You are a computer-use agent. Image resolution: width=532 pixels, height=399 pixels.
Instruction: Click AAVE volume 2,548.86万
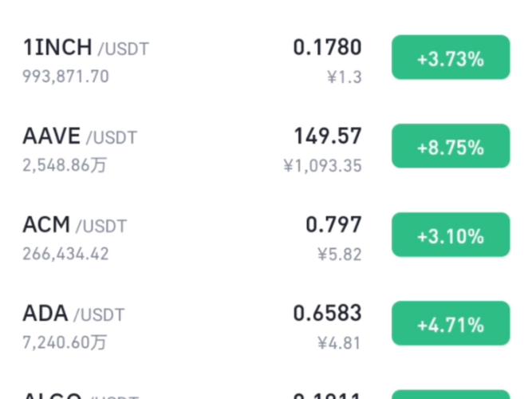[65, 166]
